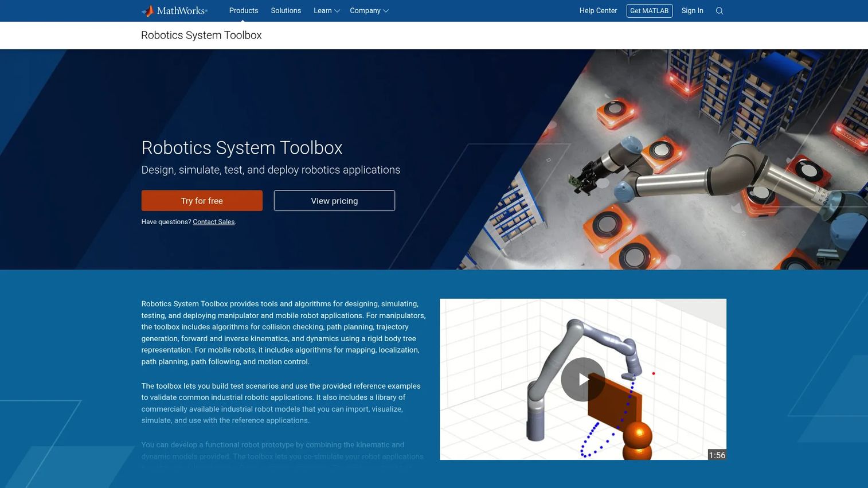This screenshot has height=488, width=868.
Task: Click the Get MATLAB button
Action: [649, 11]
